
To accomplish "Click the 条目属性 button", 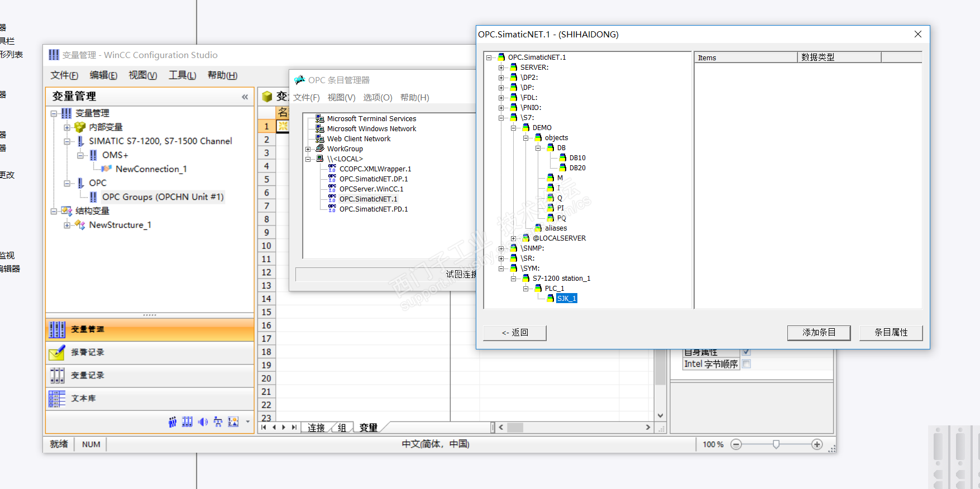I will (x=891, y=333).
